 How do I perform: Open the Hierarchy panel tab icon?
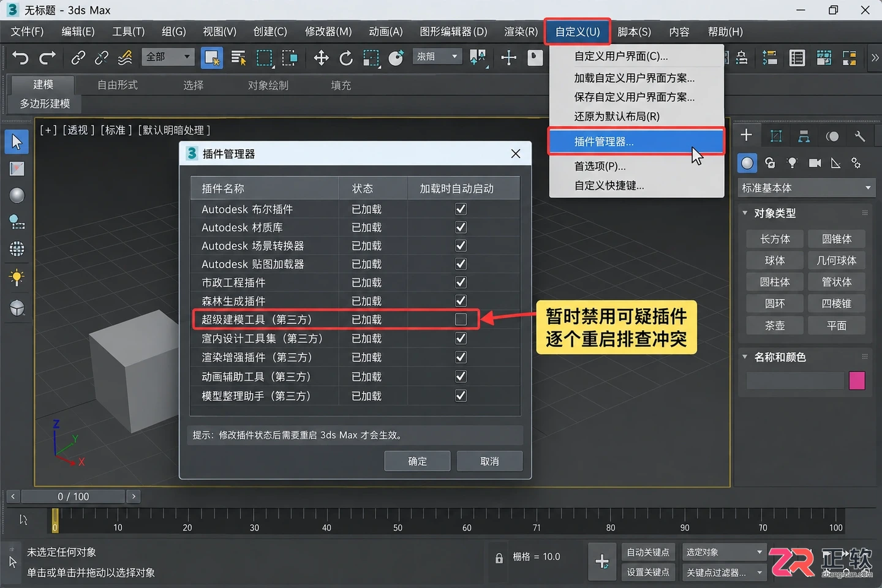pyautogui.click(x=804, y=136)
